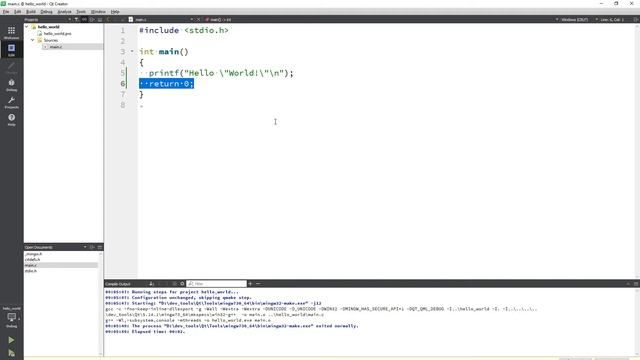Click the filter tree icon in Projects panel

click(x=76, y=19)
